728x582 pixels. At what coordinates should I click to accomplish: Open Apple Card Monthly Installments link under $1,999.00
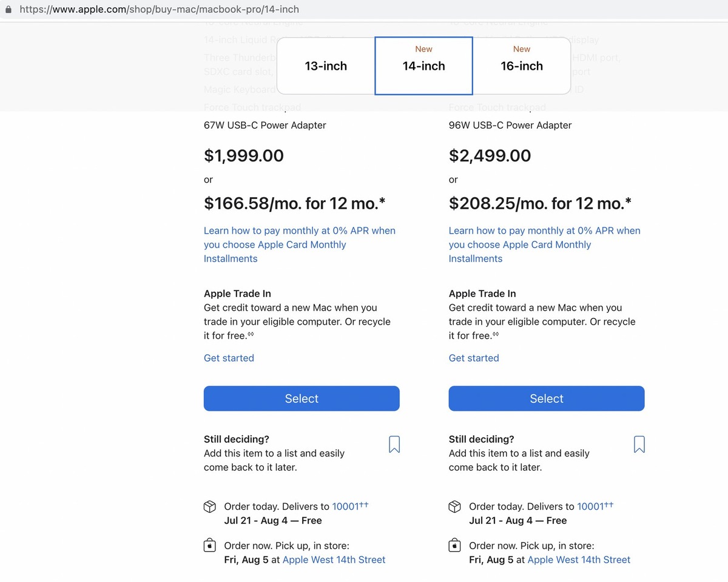pyautogui.click(x=300, y=245)
